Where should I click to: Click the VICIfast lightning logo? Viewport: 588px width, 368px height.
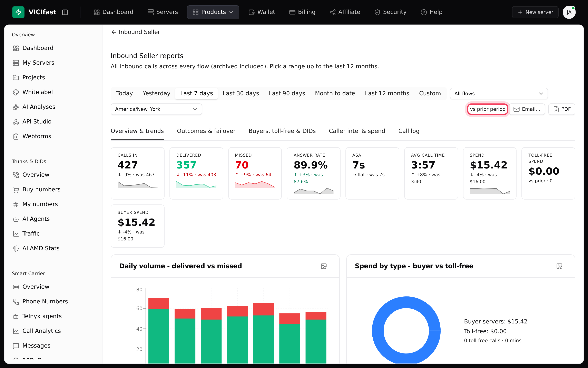[18, 12]
